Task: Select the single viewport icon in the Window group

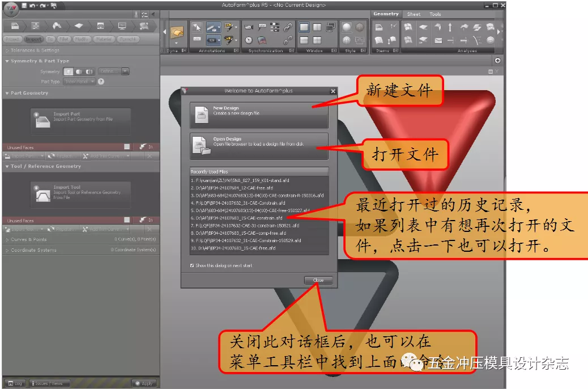Action: 304,27
